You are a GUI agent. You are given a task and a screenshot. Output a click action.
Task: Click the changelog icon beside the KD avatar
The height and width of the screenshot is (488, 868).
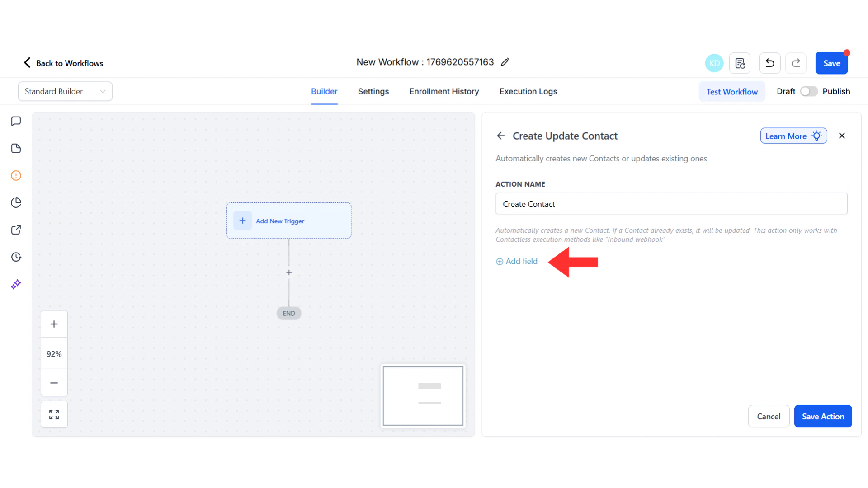click(x=740, y=63)
